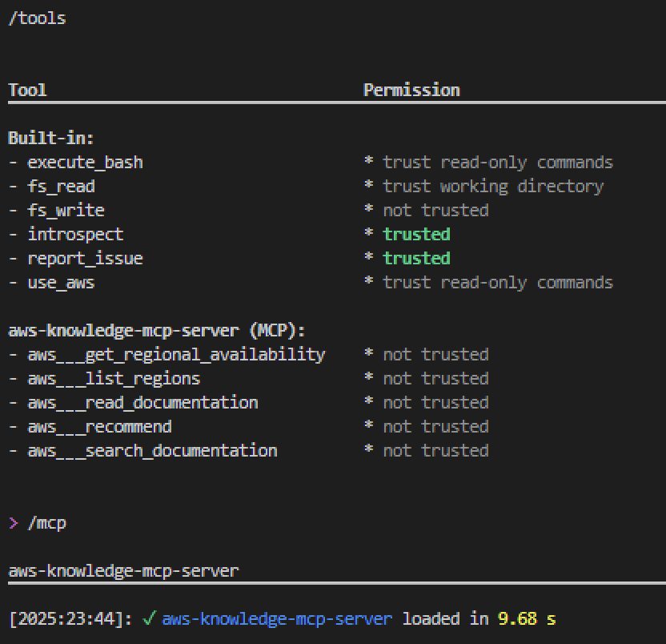Click fs_read's "trust working directory" permission
The height and width of the screenshot is (644, 666).
[x=493, y=187]
